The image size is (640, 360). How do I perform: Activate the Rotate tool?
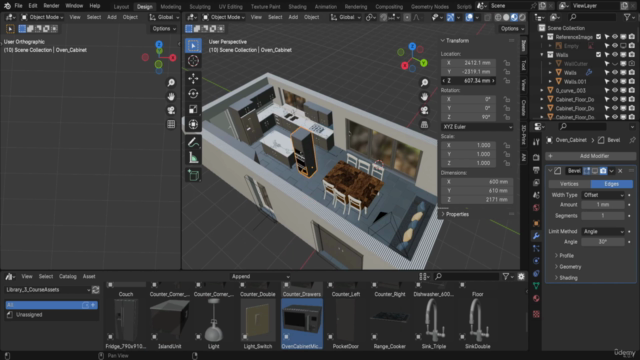pos(193,93)
